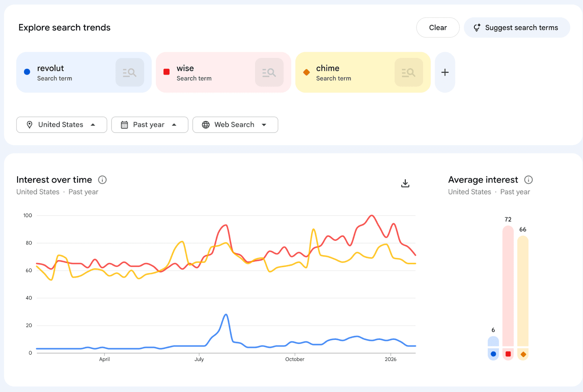Screen dimensions: 583x392
Task: Show info about Average interest
Action: (528, 180)
